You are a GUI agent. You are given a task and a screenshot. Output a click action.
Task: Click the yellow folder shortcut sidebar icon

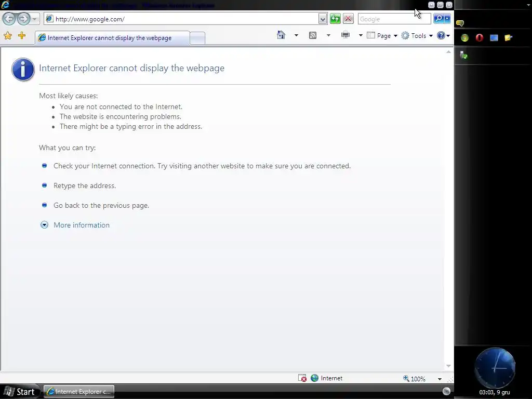coord(508,37)
